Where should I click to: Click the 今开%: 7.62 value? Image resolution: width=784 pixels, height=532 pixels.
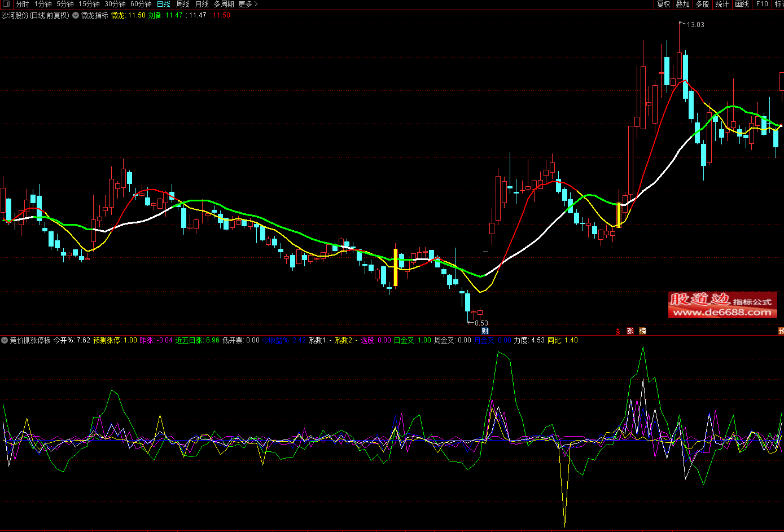pos(72,340)
